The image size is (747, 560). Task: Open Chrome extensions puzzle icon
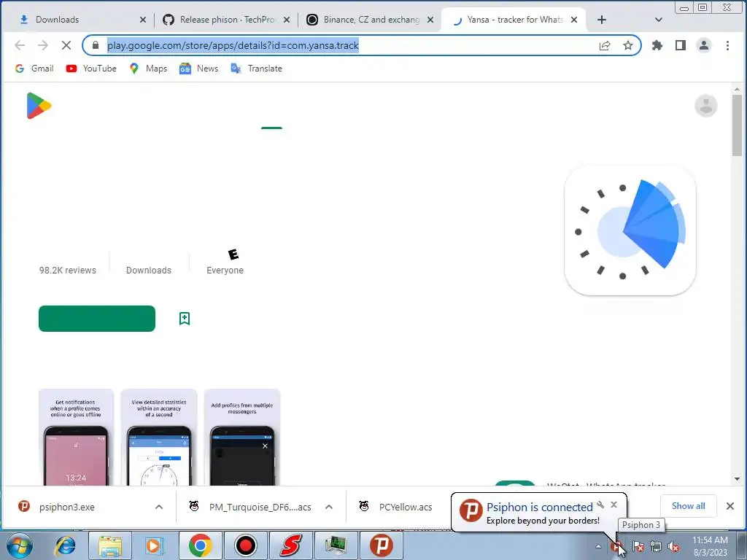point(657,45)
